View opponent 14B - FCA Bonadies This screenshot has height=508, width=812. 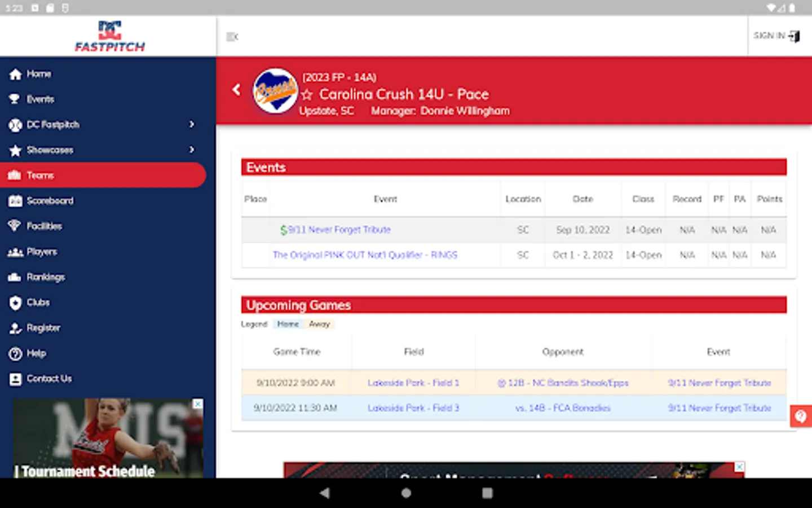563,408
